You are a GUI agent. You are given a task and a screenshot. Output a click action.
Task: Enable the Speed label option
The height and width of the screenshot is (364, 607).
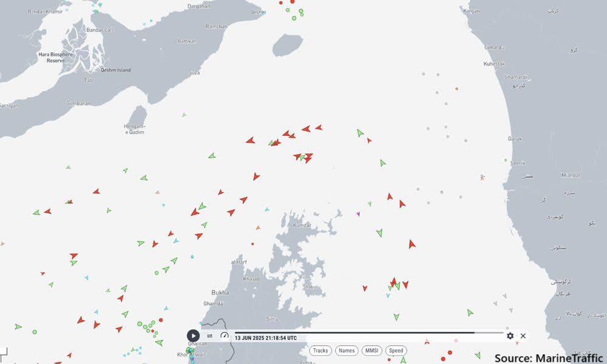[x=396, y=351]
